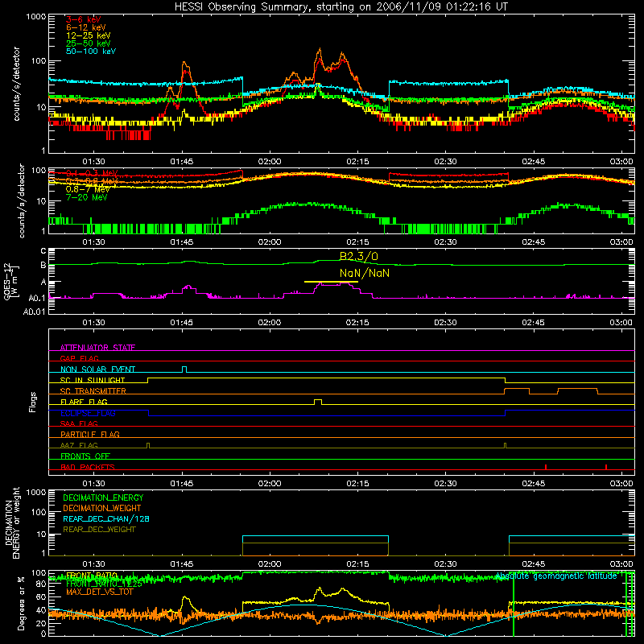644x644 pixels.
Task: Click the "GOES-12" vertical axis label
Action: pos(7,282)
